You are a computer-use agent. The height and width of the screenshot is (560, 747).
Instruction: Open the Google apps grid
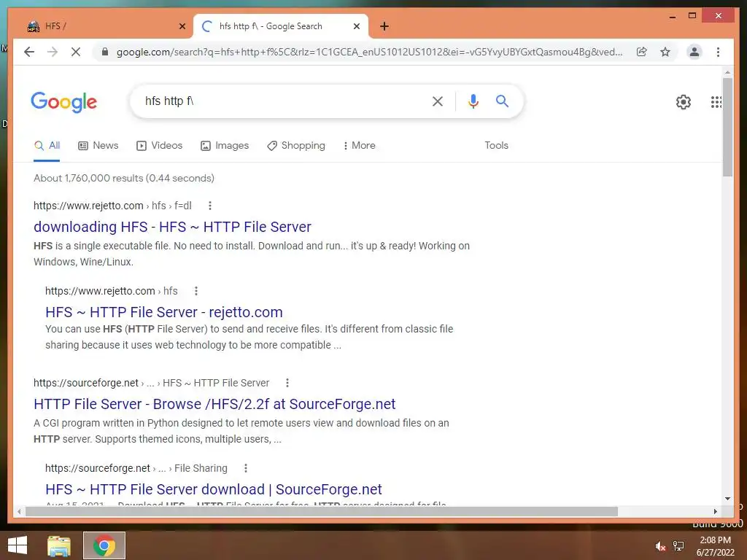click(x=716, y=101)
